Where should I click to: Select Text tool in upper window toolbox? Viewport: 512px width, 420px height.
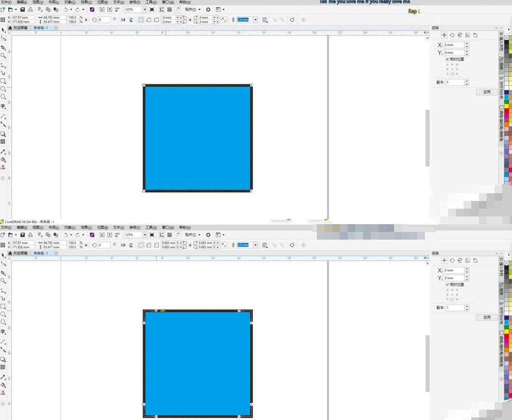point(3,106)
